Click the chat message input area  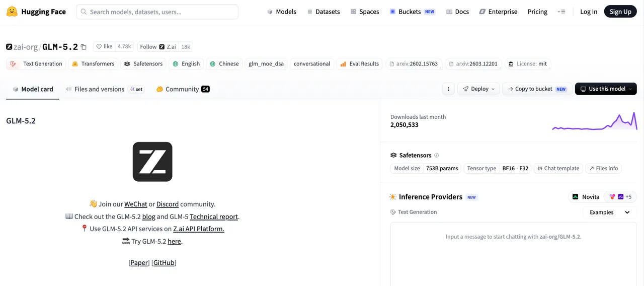pos(513,254)
